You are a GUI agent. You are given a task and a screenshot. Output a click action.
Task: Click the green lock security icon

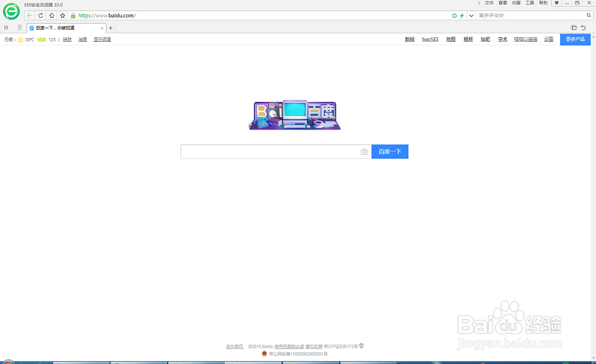coord(73,16)
